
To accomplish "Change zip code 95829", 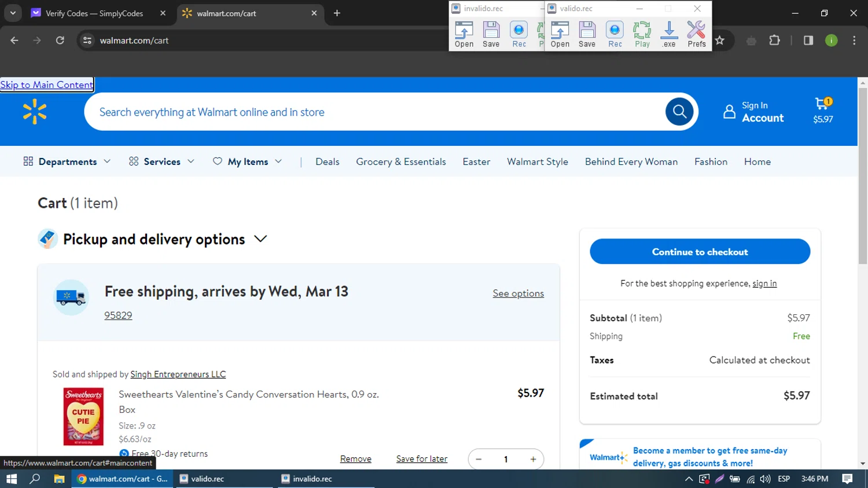I will [118, 315].
